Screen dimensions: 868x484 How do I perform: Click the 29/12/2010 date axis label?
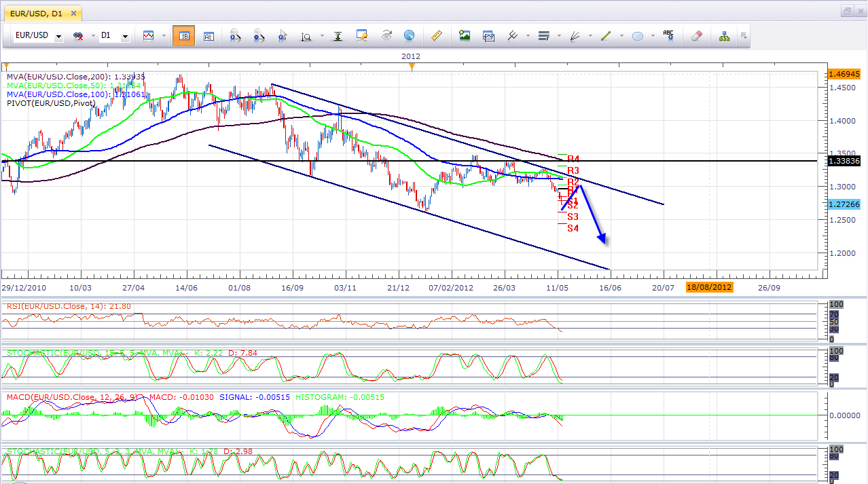(24, 287)
